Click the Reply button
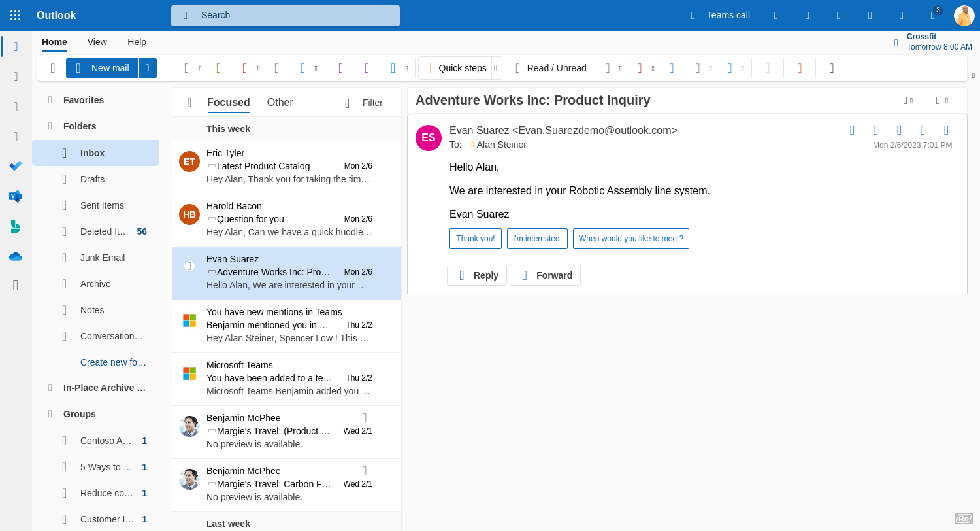980x531 pixels. (x=477, y=275)
